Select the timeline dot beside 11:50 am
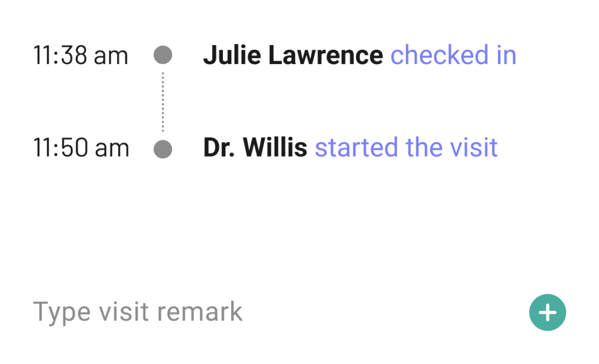The width and height of the screenshot is (599, 364). (x=163, y=148)
